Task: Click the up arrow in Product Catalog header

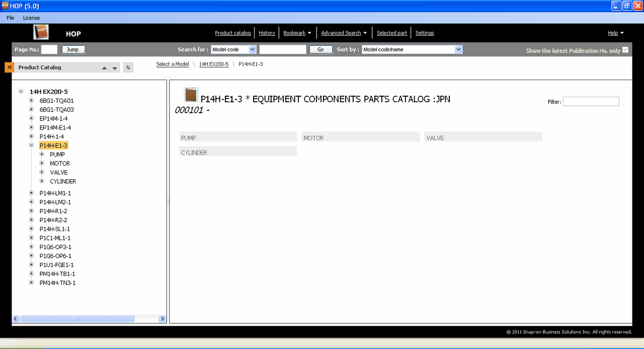Action: pyautogui.click(x=104, y=68)
